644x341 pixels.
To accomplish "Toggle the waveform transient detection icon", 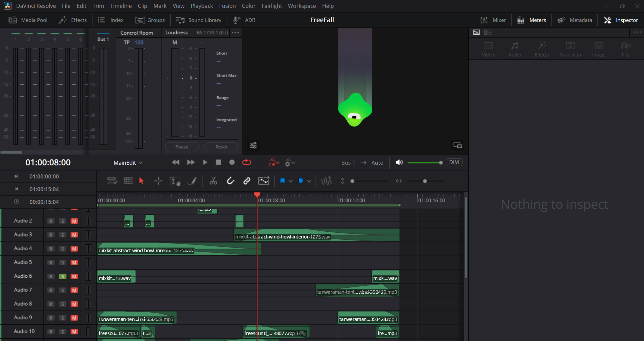I will (326, 181).
